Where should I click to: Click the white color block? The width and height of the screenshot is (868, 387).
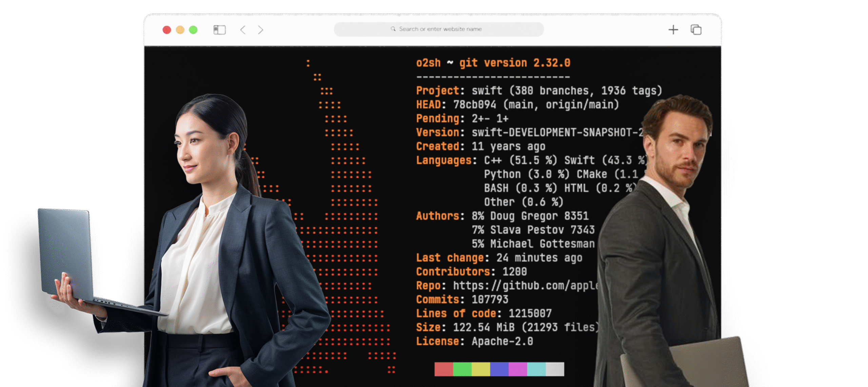point(555,369)
